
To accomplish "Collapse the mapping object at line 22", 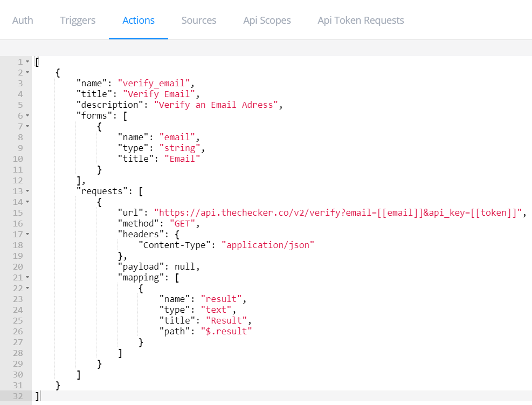I will [27, 288].
